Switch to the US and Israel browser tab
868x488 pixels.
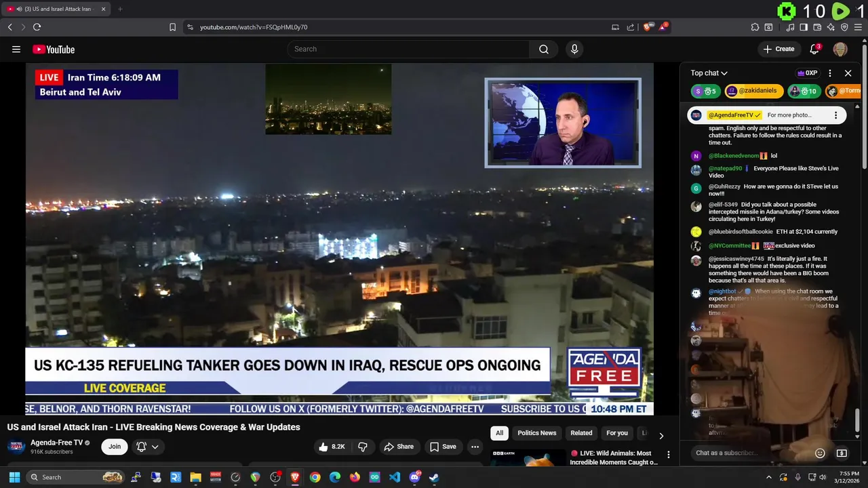[56, 9]
